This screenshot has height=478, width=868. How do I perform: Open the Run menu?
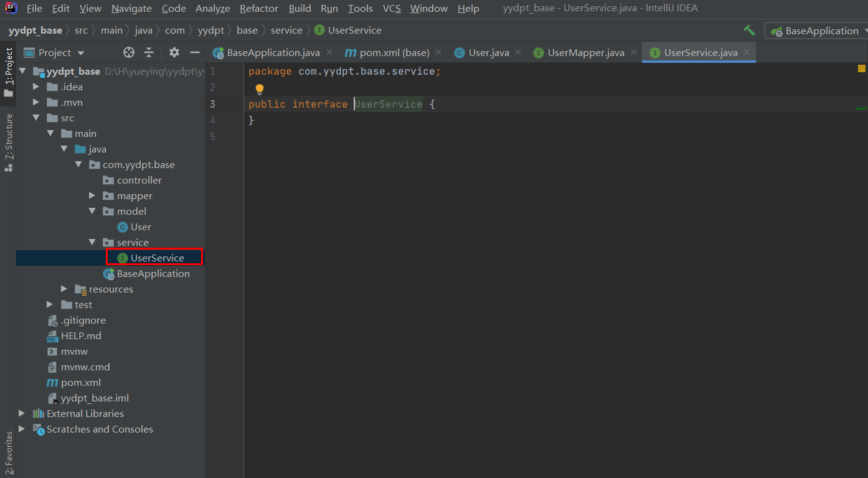(329, 8)
